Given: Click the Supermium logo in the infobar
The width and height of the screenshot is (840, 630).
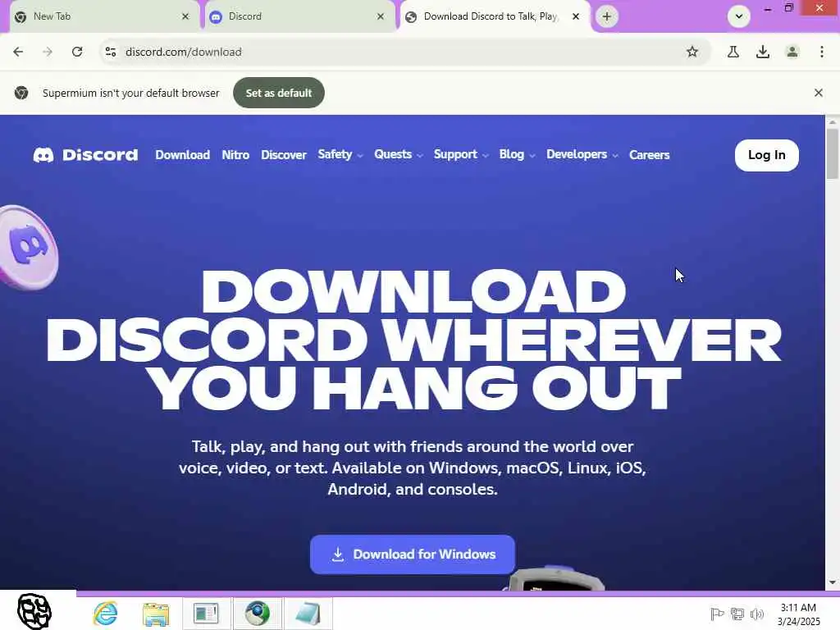Looking at the screenshot, I should pyautogui.click(x=21, y=93).
